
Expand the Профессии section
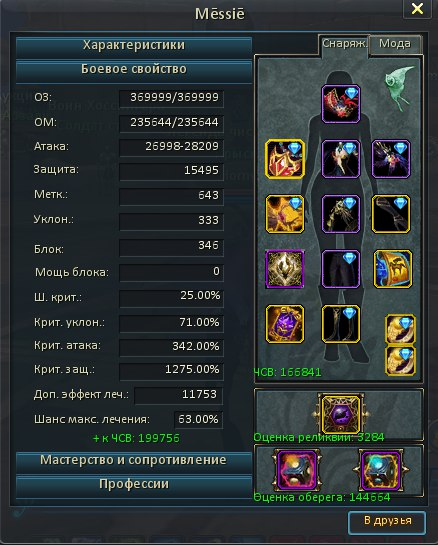pyautogui.click(x=134, y=486)
